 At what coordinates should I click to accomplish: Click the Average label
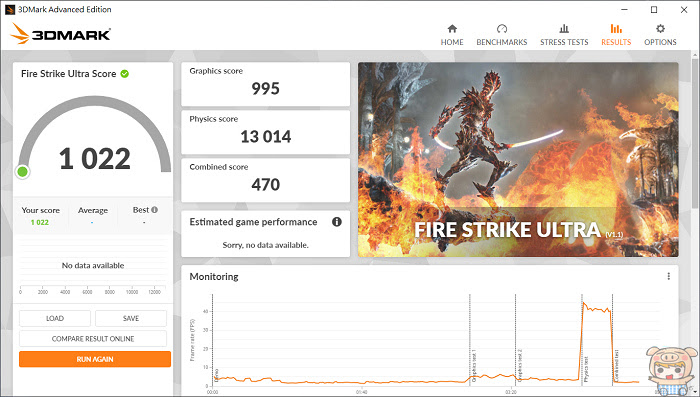[93, 210]
